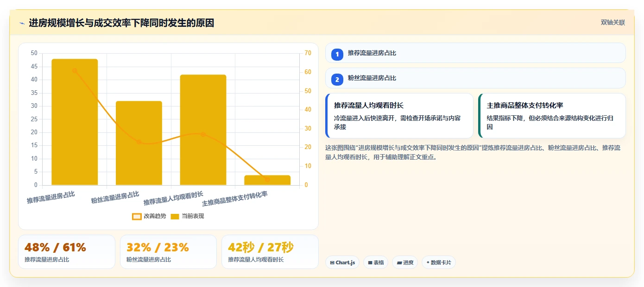The width and height of the screenshot is (644, 287).
Task: Click the x-axis label 推荐流量人均观看时长
Action: (173, 198)
